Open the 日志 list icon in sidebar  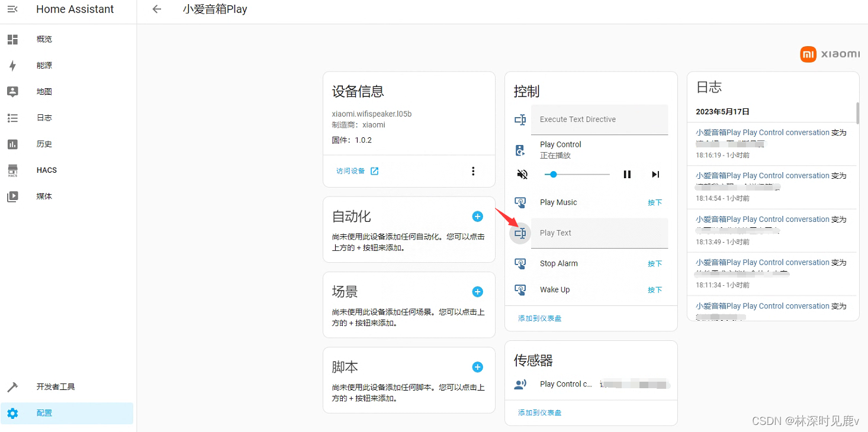[x=12, y=118]
